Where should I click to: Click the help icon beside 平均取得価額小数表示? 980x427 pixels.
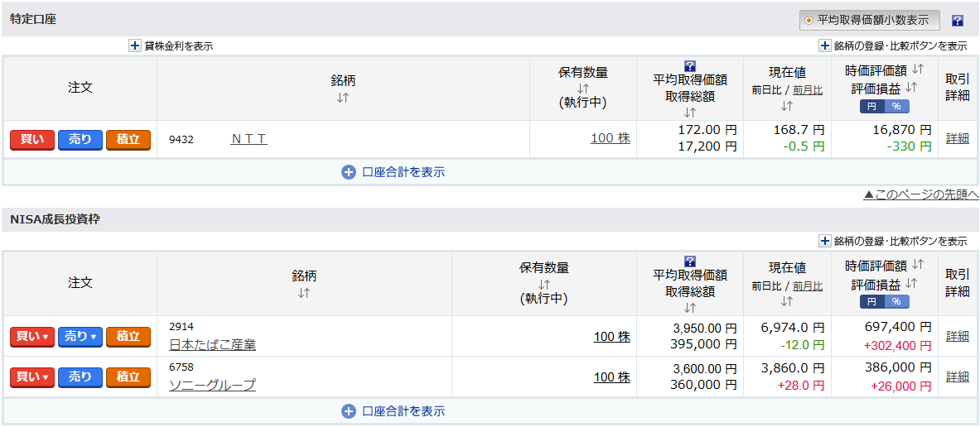pyautogui.click(x=957, y=21)
